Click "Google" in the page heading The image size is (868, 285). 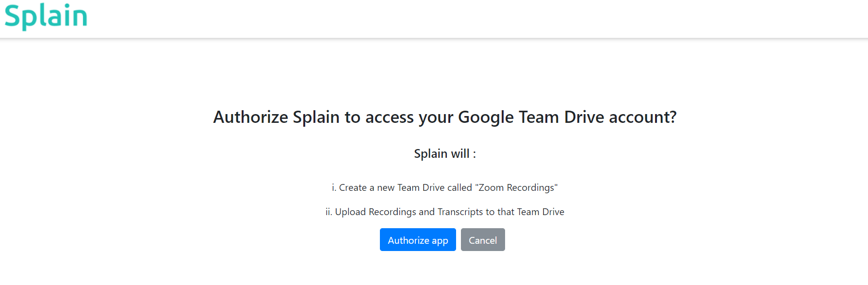[486, 117]
